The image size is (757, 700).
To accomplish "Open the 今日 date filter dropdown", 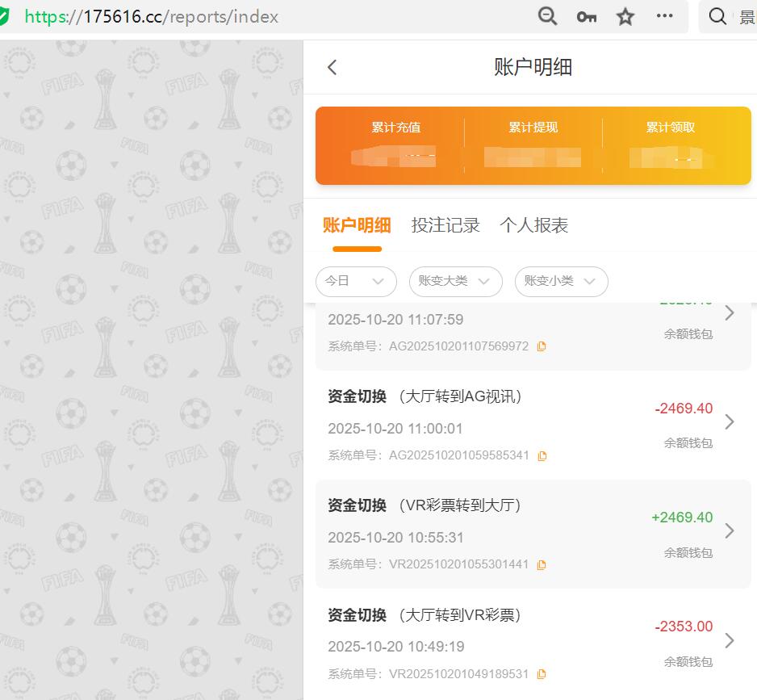I will (x=356, y=282).
